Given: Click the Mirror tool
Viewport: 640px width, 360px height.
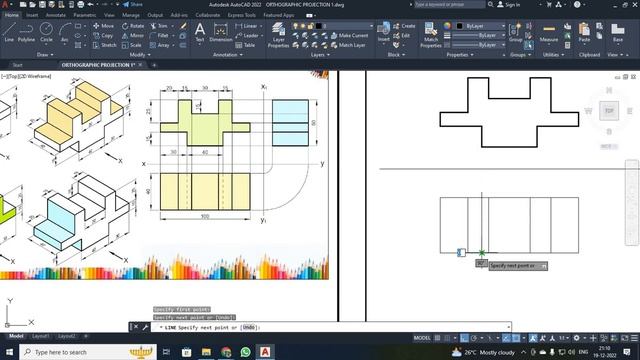Looking at the screenshot, I should 133,36.
